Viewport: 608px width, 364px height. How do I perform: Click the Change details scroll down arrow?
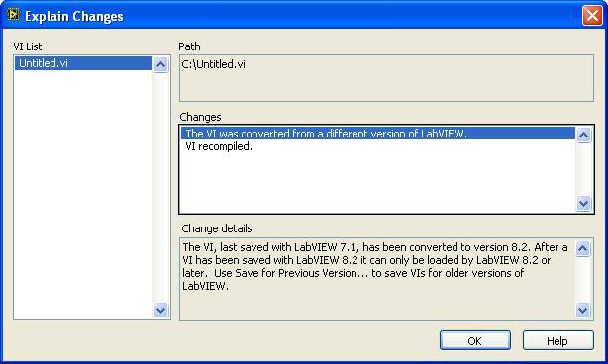(x=583, y=310)
